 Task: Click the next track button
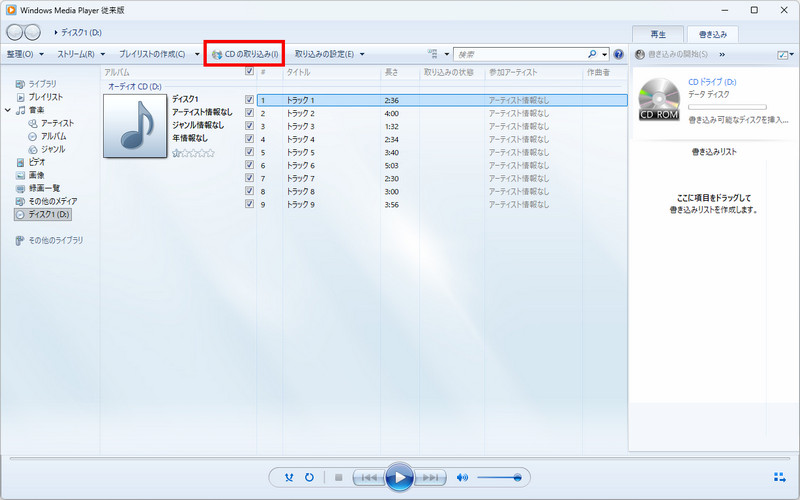tap(430, 478)
